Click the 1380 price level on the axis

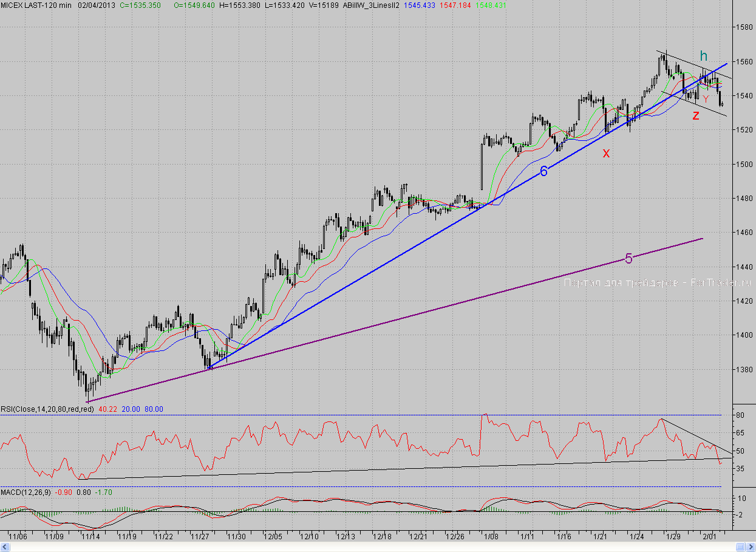coord(744,369)
